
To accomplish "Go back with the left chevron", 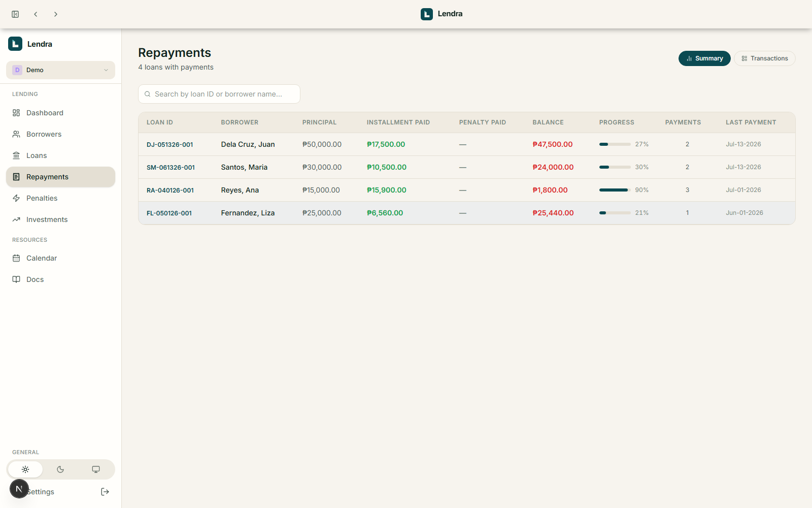I will [36, 14].
